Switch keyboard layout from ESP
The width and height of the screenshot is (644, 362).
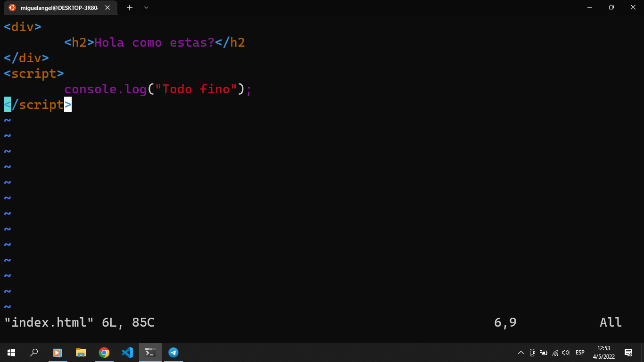click(x=580, y=352)
